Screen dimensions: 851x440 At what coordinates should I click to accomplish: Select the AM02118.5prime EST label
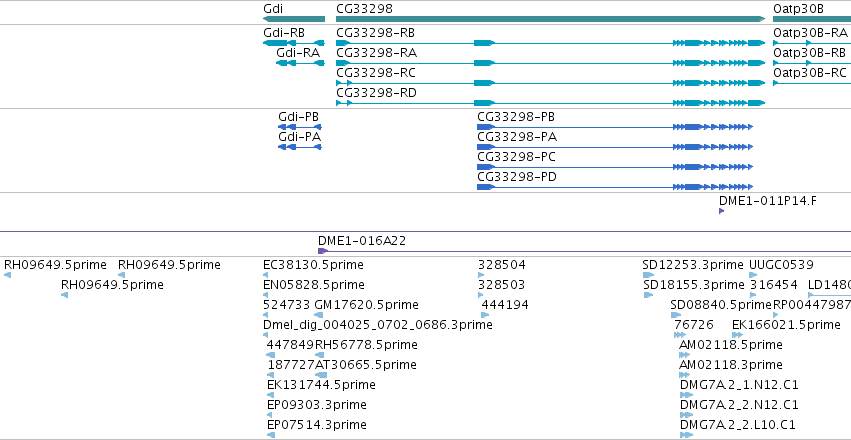coord(731,345)
